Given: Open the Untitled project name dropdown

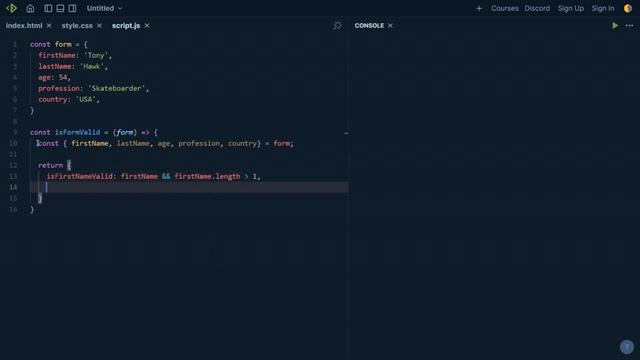Looking at the screenshot, I should click(104, 8).
